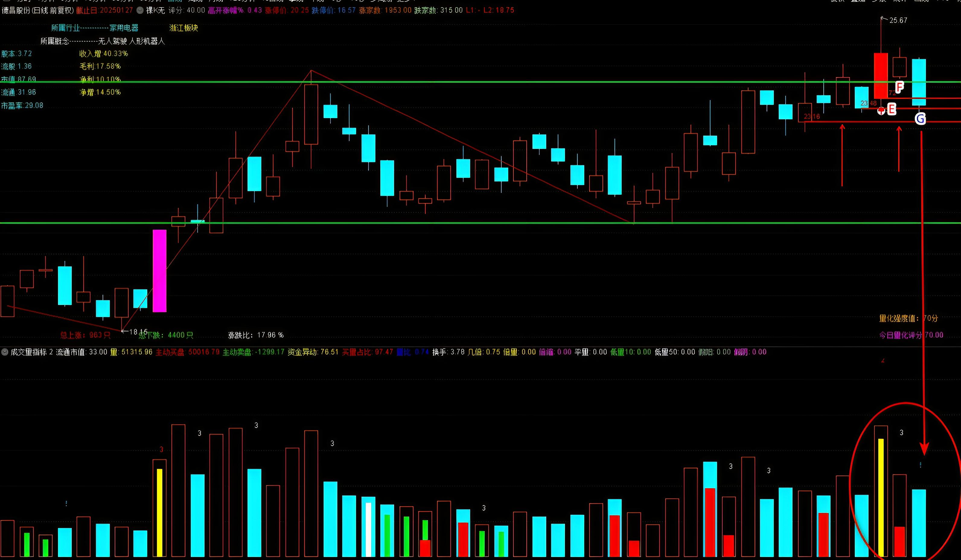The width and height of the screenshot is (961, 560).
Task: Click the letter E annotation marker
Action: [x=891, y=110]
